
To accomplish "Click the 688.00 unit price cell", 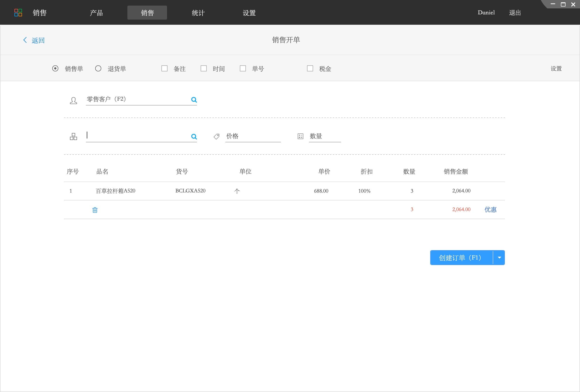I will [321, 191].
